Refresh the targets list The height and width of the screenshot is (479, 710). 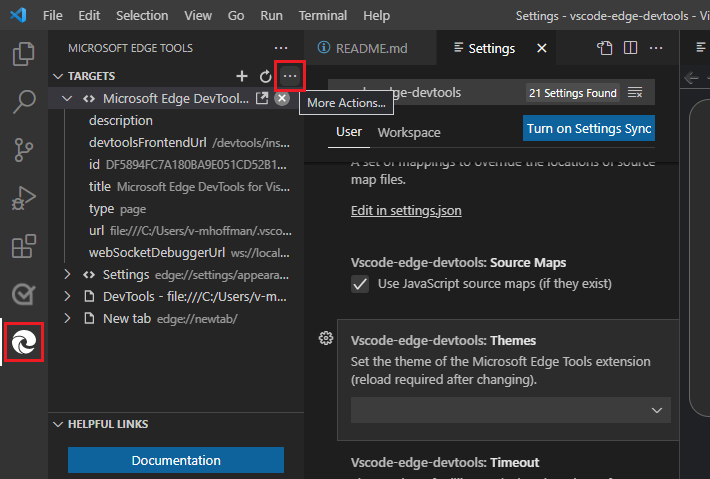pyautogui.click(x=265, y=76)
